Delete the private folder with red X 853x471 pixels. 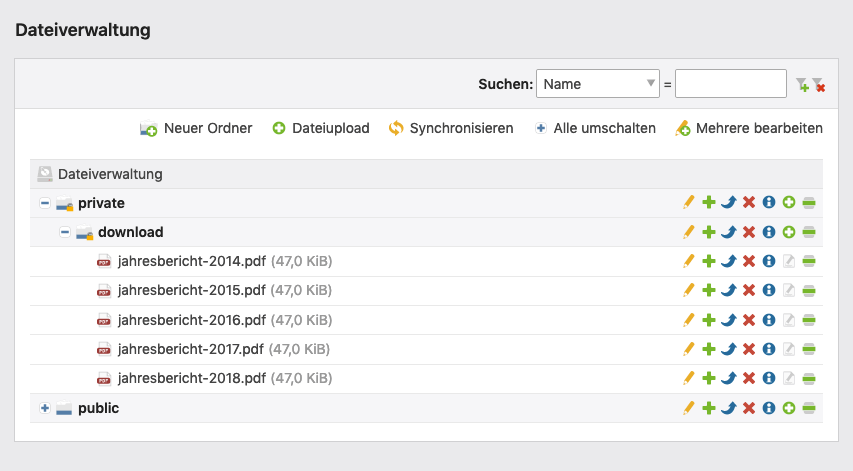click(749, 202)
